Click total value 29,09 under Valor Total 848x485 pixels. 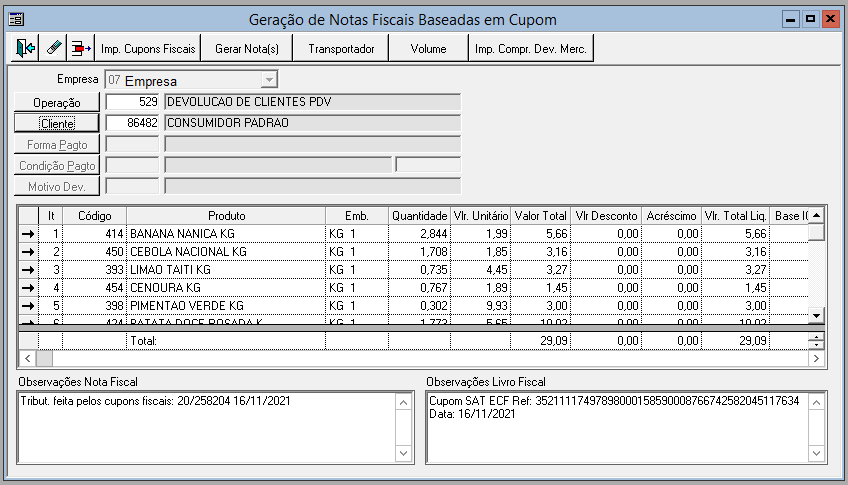tap(540, 341)
